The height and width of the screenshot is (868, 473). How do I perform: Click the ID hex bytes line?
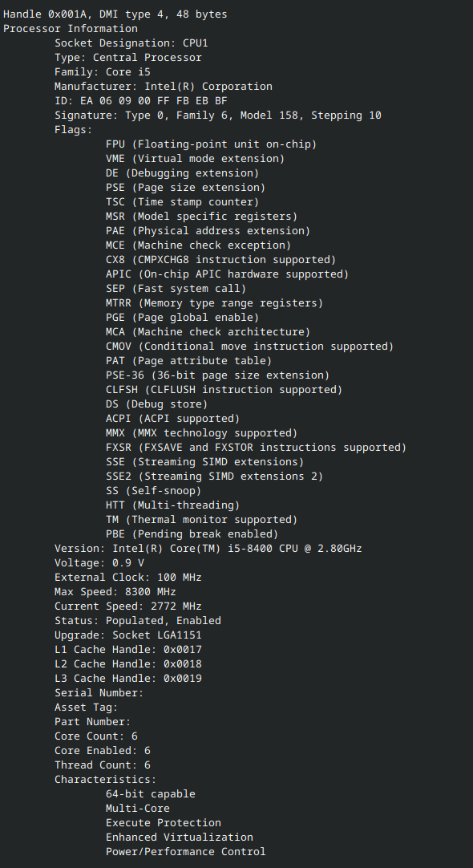pos(140,101)
